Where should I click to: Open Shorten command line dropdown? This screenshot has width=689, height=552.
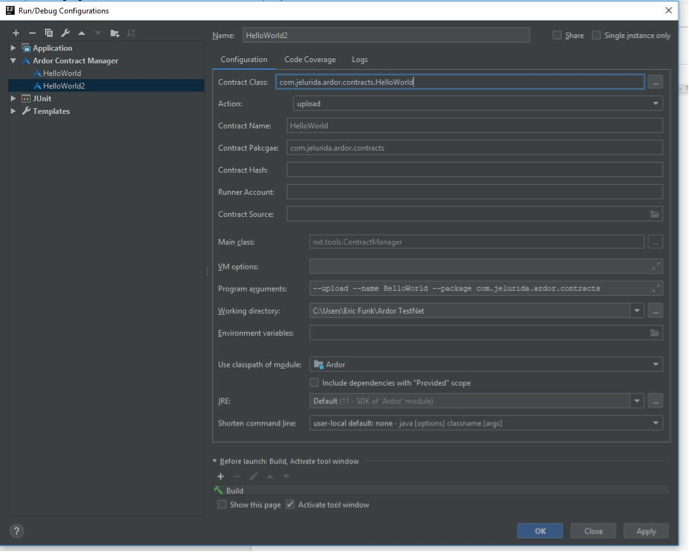click(486, 423)
